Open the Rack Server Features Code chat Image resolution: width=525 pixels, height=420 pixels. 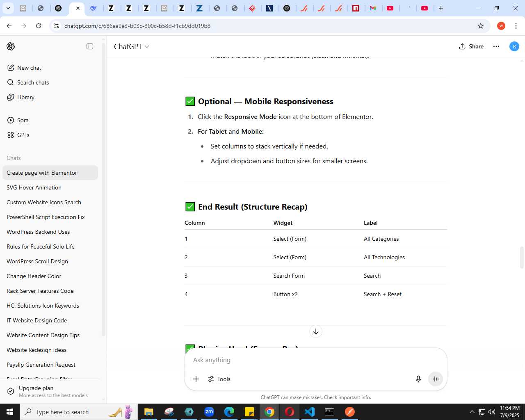pyautogui.click(x=50, y=291)
